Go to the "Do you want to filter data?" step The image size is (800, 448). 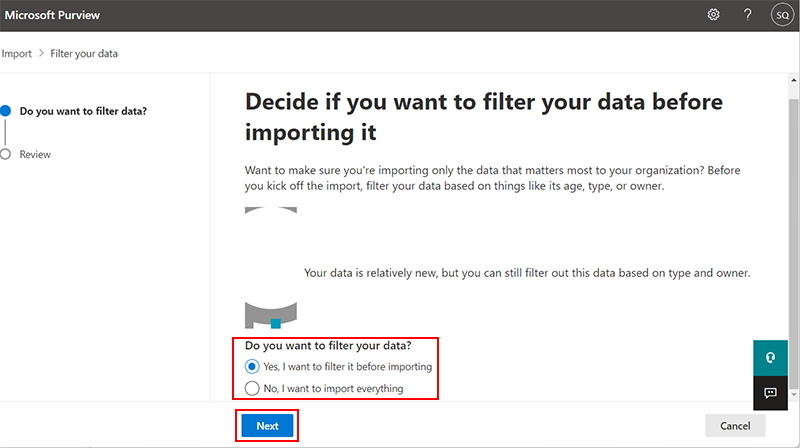coord(83,110)
